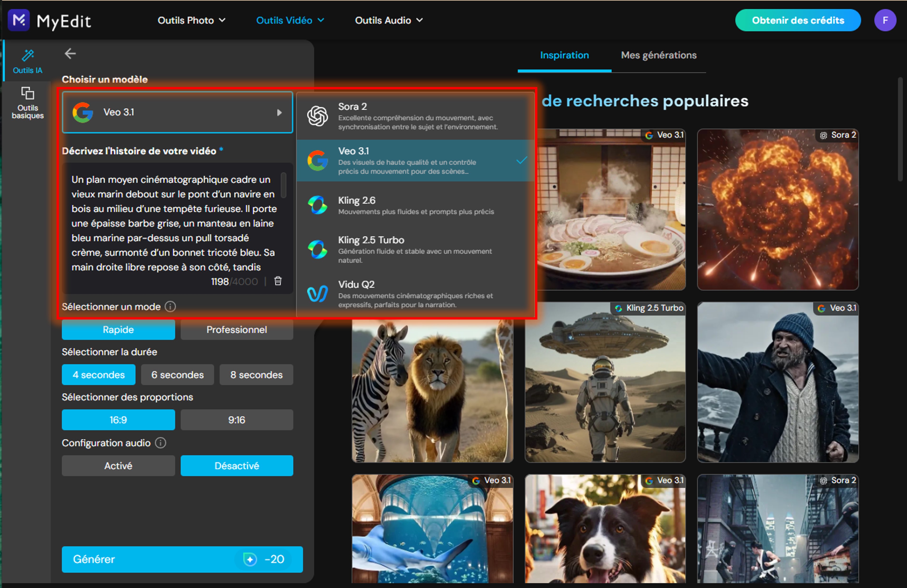The height and width of the screenshot is (588, 907).
Task: Clear prompt with the trash icon
Action: 278,281
